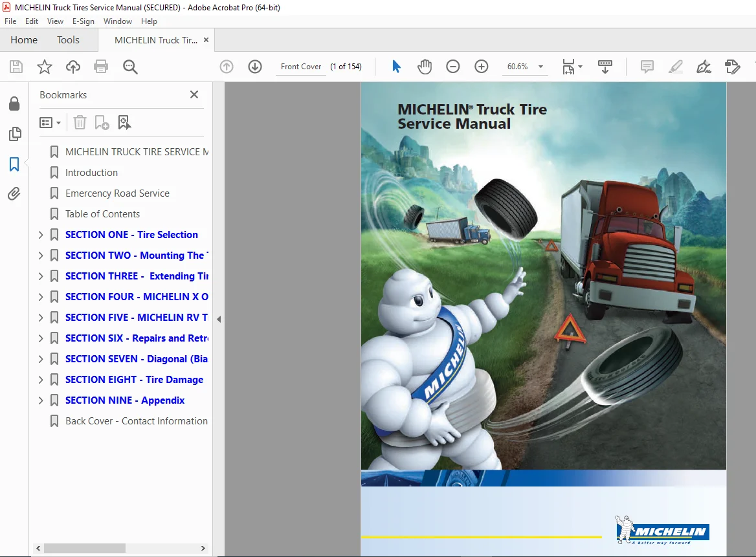Add a comment sticky note
The width and height of the screenshot is (756, 557).
coord(647,67)
